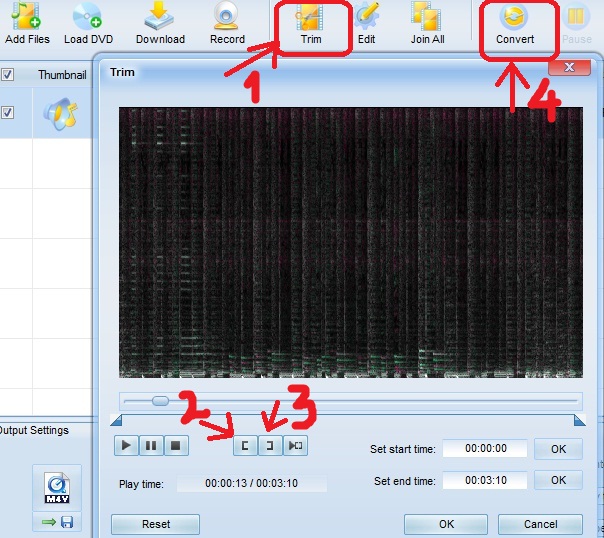Viewport: 604px width, 538px height.
Task: Click the M4V output format icon
Action: coord(57,488)
